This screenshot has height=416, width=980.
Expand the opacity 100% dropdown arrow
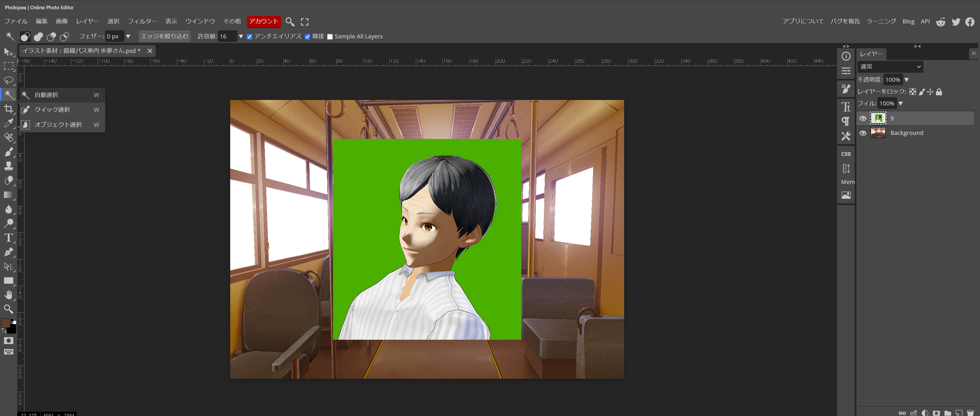tap(907, 79)
